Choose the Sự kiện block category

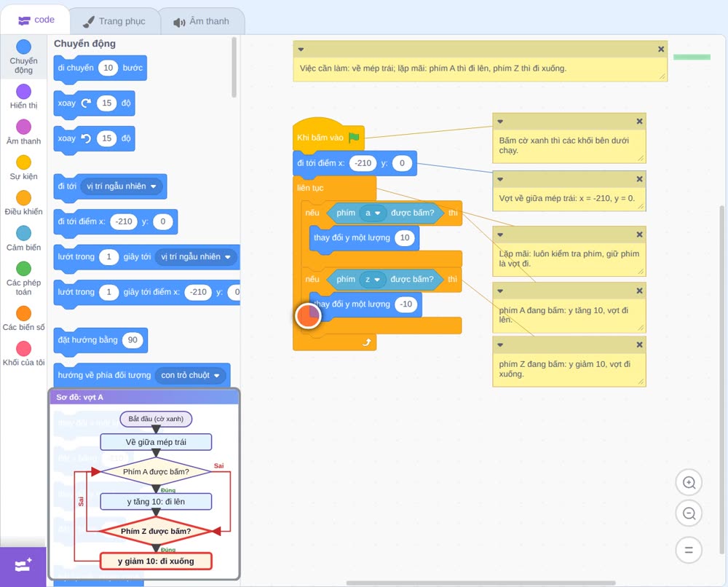[x=24, y=168]
